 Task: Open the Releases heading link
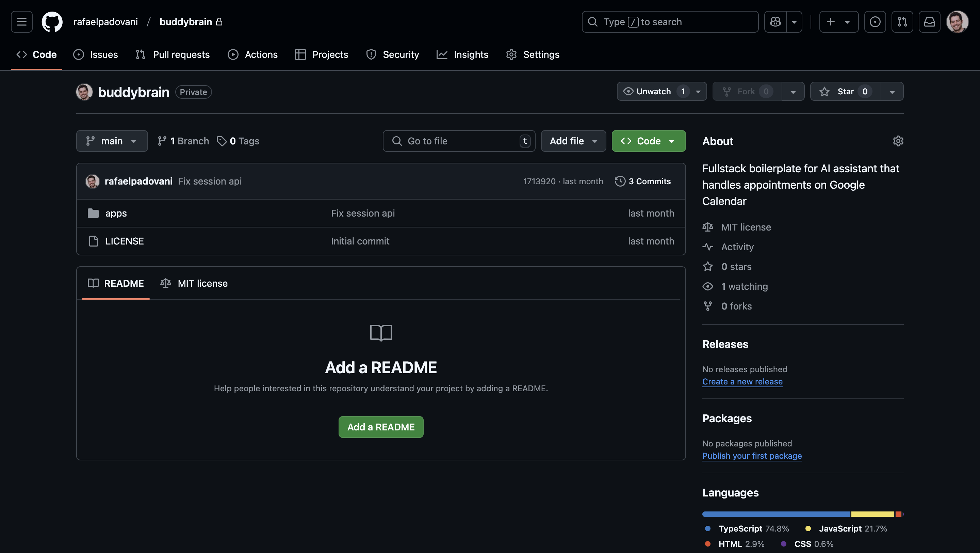[725, 344]
